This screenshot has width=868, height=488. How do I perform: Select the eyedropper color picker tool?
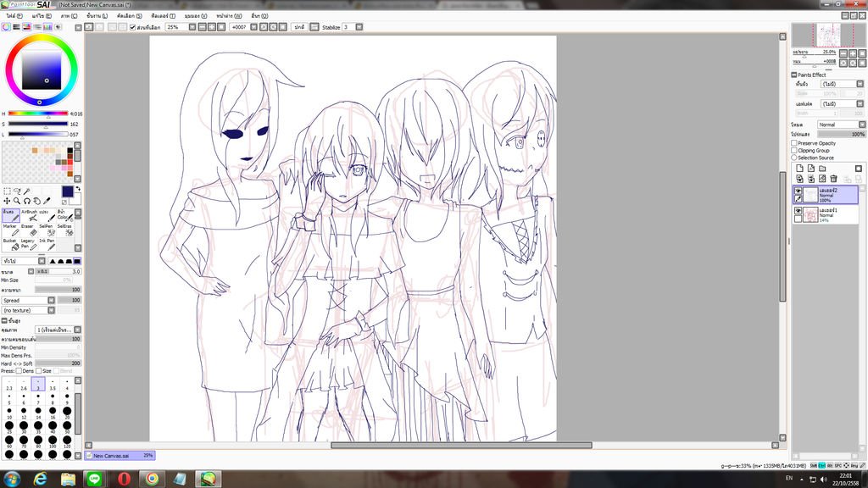pyautogui.click(x=47, y=200)
